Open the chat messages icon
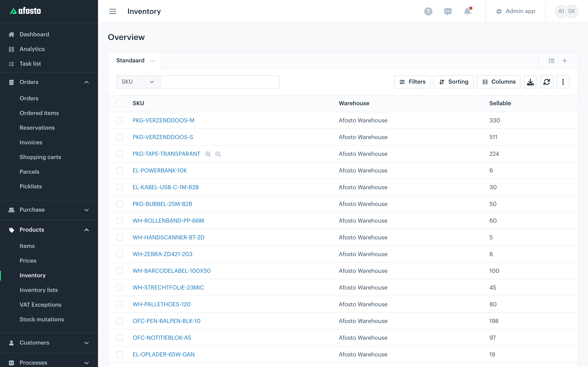The height and width of the screenshot is (367, 588). 448,11
